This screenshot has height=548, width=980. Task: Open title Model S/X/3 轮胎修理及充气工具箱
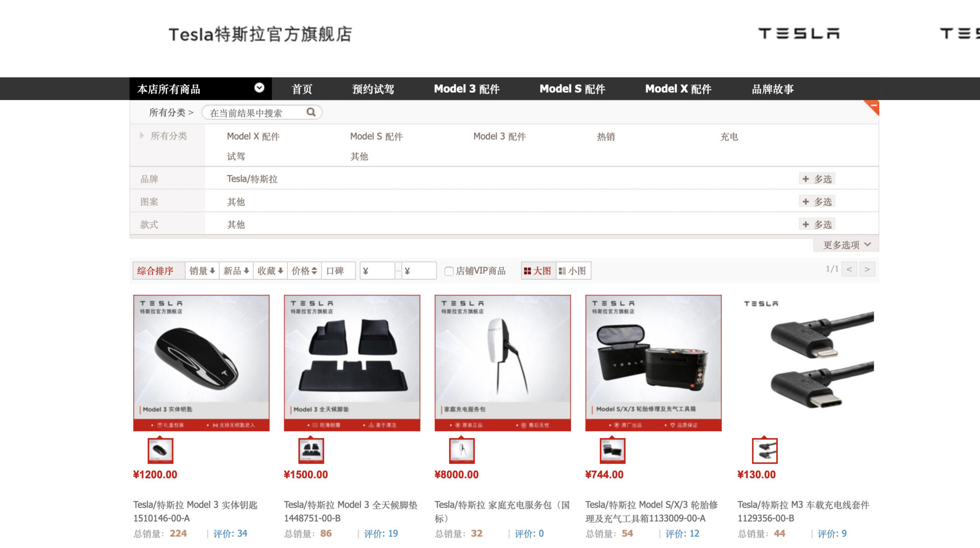click(x=652, y=511)
